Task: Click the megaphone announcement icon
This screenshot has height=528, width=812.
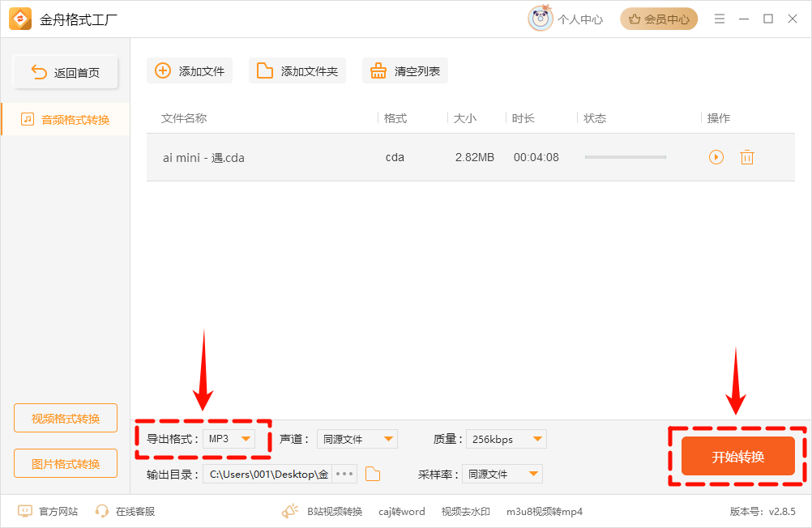Action: 290,511
